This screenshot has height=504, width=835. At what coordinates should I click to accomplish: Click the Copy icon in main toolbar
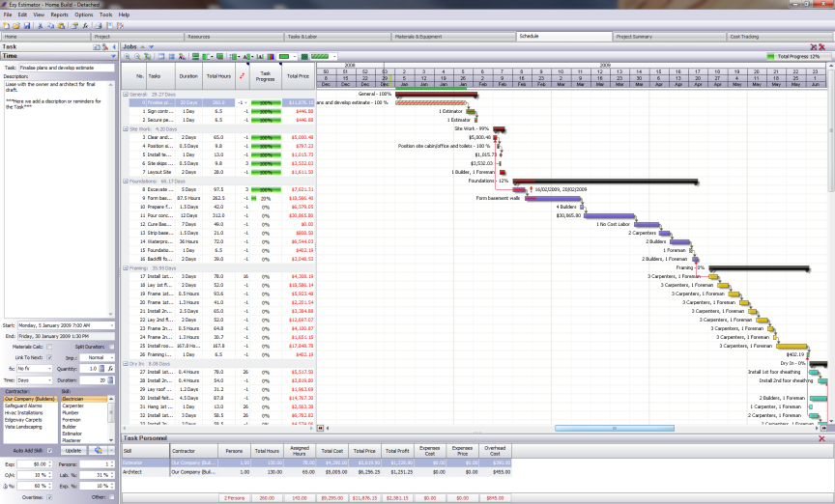50,25
